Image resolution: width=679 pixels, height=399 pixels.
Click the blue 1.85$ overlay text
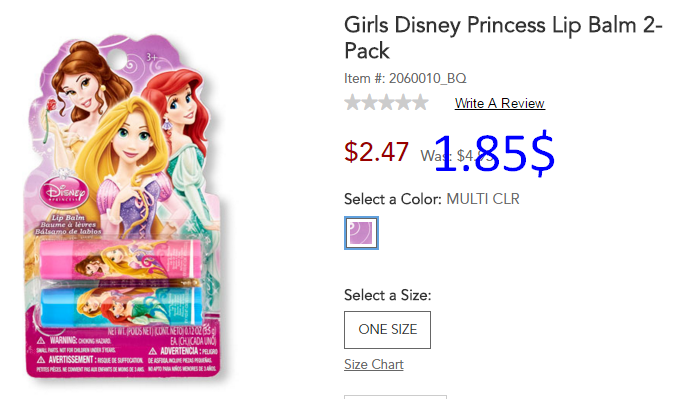tap(494, 152)
